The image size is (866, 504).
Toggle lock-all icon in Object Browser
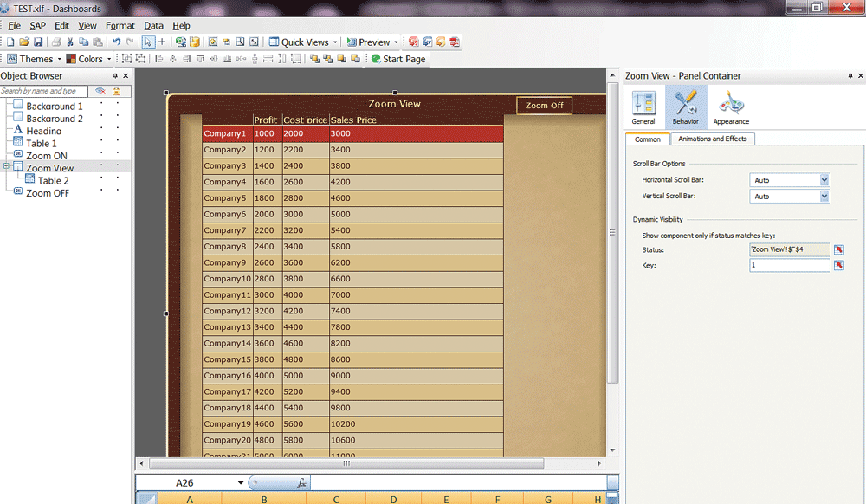pos(116,91)
